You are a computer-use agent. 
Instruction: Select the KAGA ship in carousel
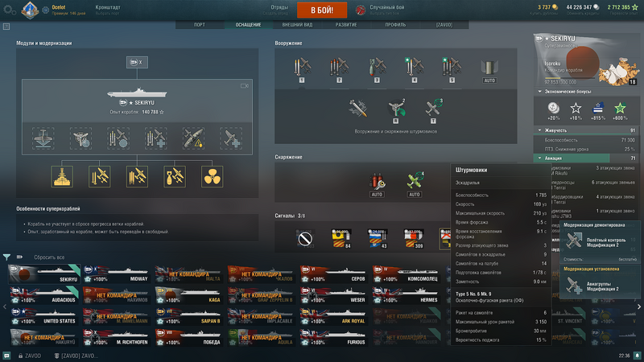[x=189, y=295]
